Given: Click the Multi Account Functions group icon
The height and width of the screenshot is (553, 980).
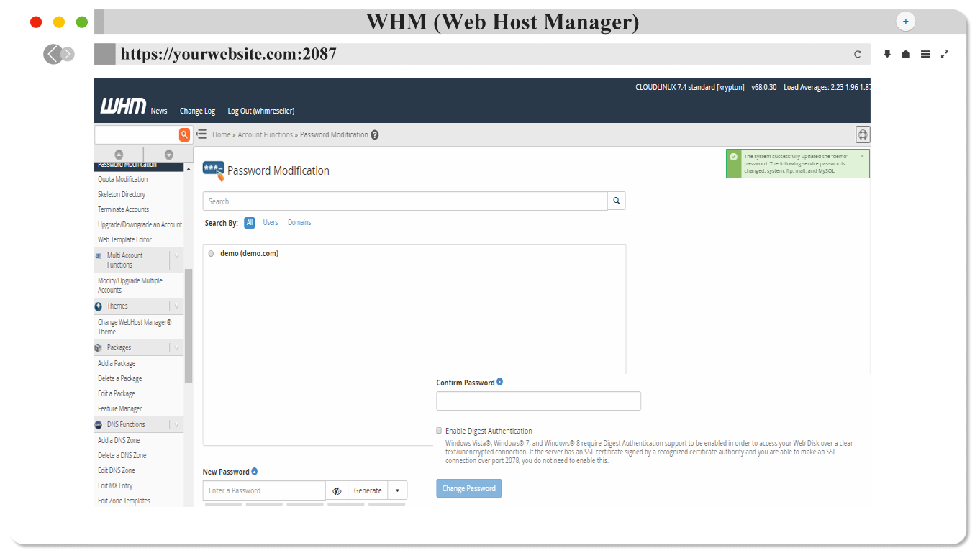Looking at the screenshot, I should click(99, 255).
